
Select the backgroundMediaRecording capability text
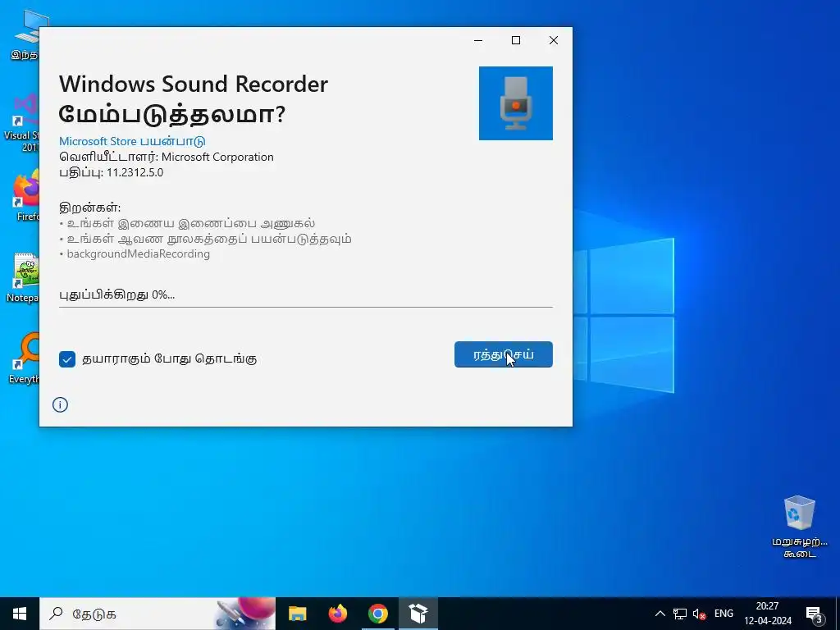tap(138, 254)
